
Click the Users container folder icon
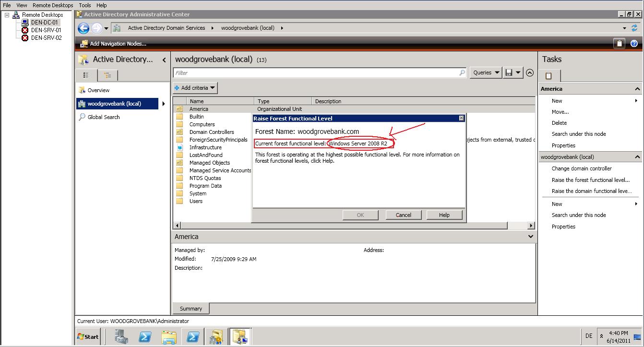click(179, 201)
